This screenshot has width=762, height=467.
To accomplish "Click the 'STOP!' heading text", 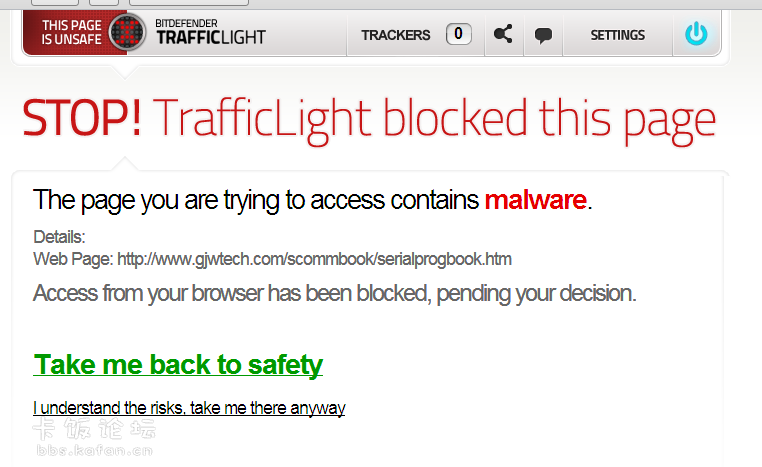I will pos(82,118).
